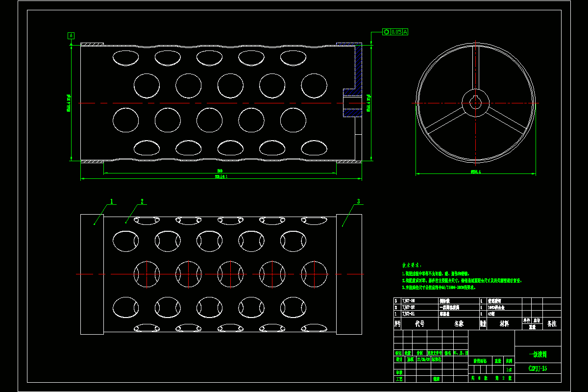588x392 pixels.
Task: Select the "0.05 A" tolerance frame
Action: click(395, 32)
